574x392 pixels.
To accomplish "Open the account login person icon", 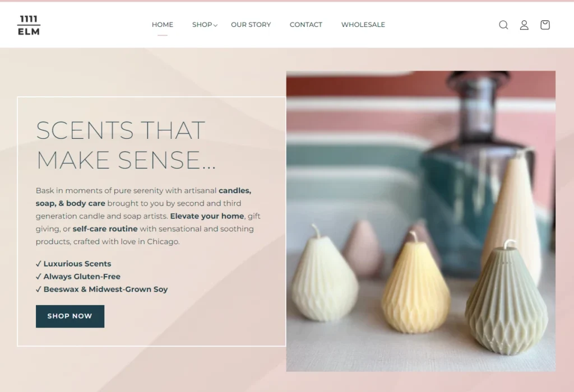I will 524,25.
